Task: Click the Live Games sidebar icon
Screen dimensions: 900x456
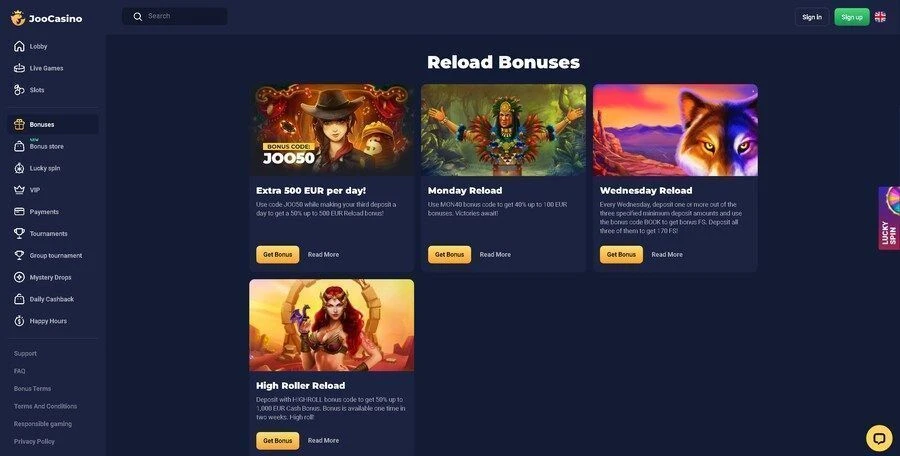Action: (x=19, y=68)
